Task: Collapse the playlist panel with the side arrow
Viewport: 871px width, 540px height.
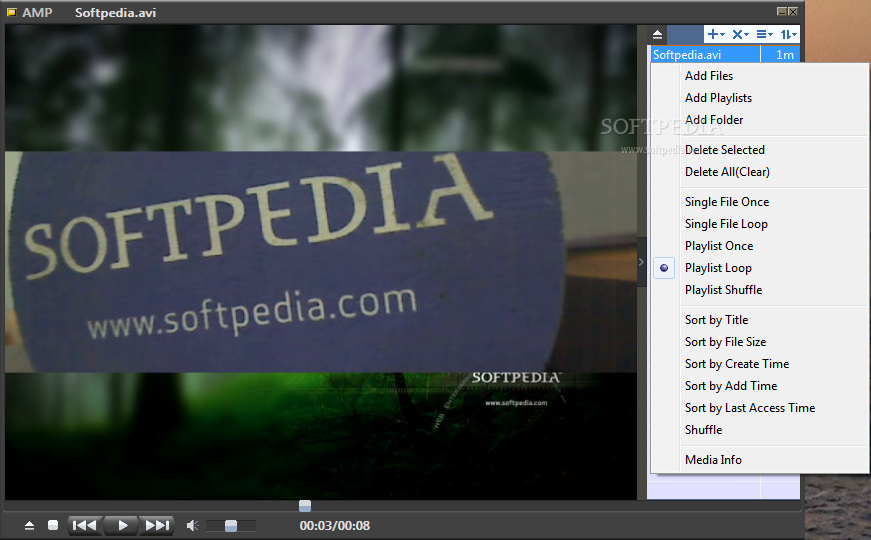Action: pyautogui.click(x=642, y=262)
